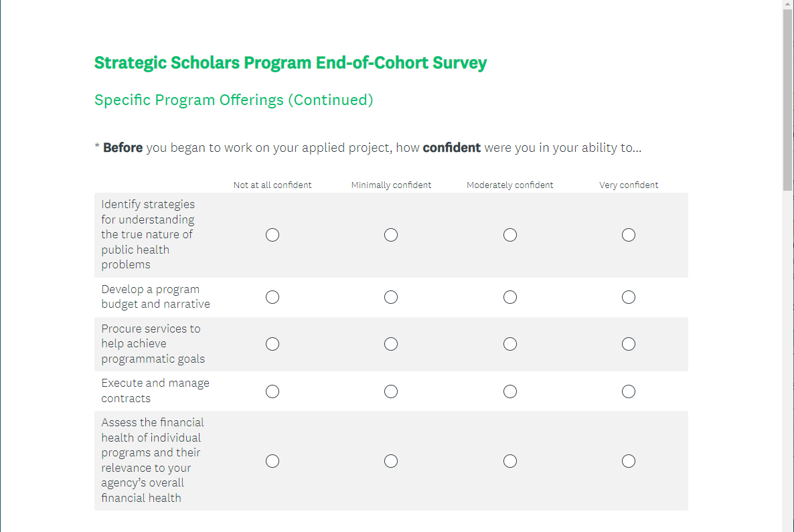Choose 'Moderately confident' for Identify strategies row
794x532 pixels.
[x=510, y=235]
